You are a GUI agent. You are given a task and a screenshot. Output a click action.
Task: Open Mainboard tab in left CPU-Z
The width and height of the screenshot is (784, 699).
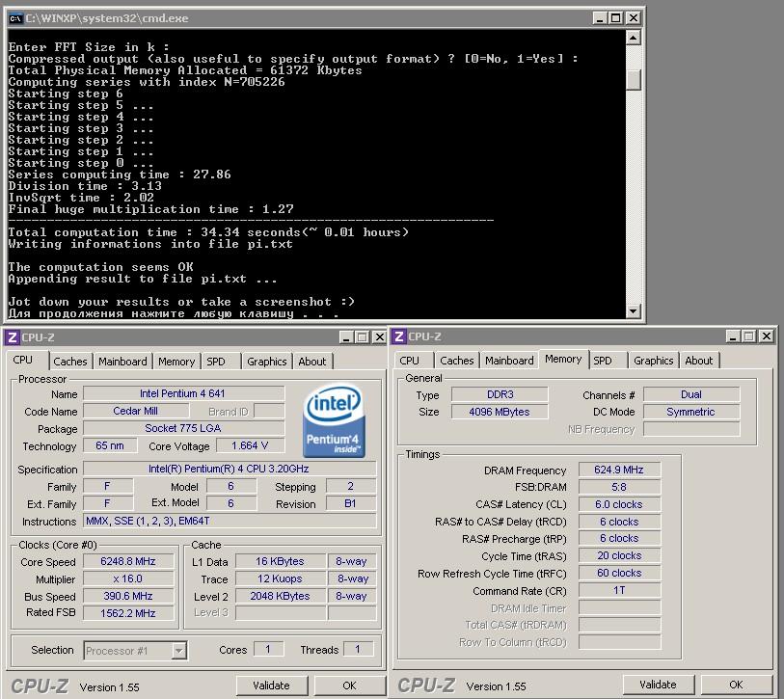(122, 362)
